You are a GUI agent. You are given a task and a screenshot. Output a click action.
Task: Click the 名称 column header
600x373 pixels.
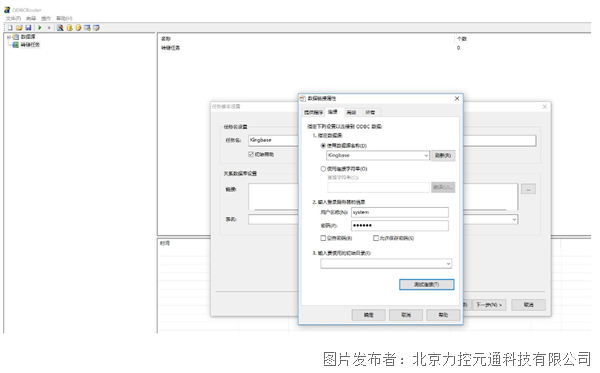point(166,39)
